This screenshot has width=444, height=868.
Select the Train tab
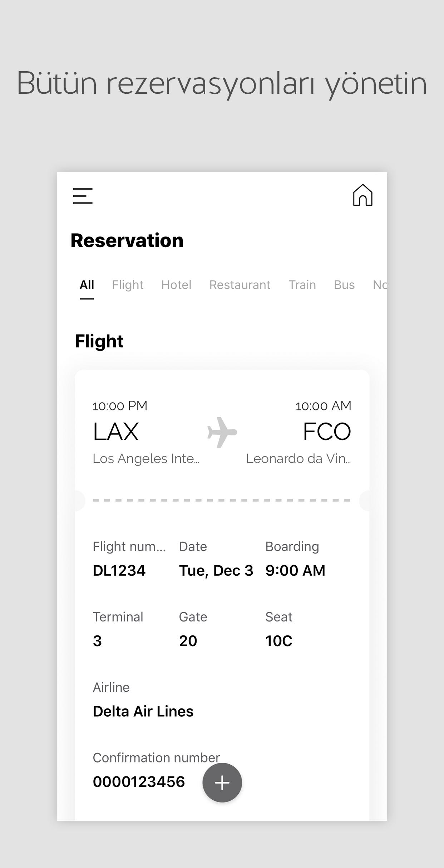click(x=302, y=285)
